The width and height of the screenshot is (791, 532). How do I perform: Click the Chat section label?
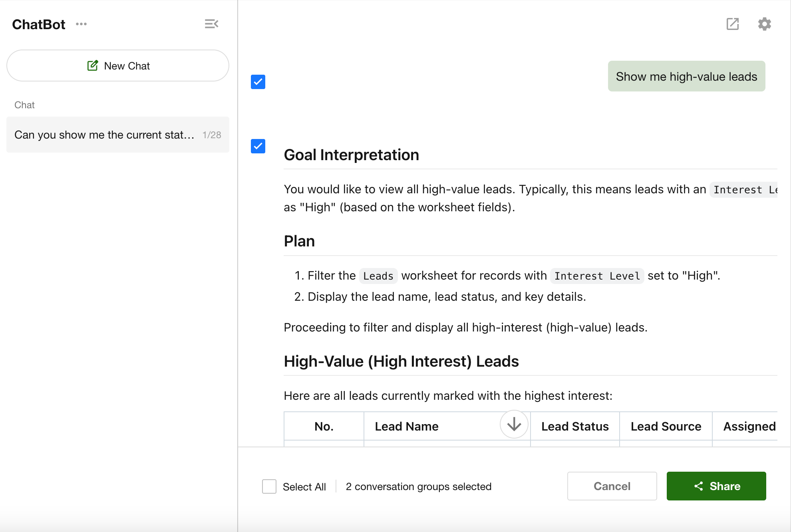25,105
